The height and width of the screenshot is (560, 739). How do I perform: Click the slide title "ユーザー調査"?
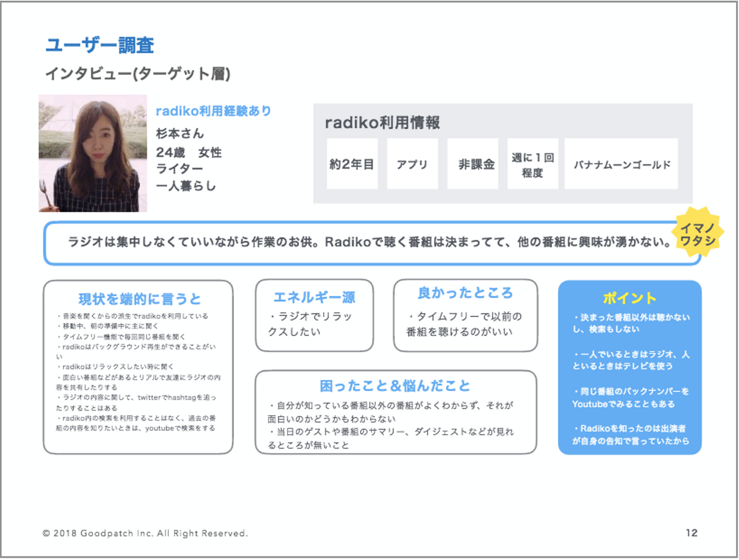point(100,45)
